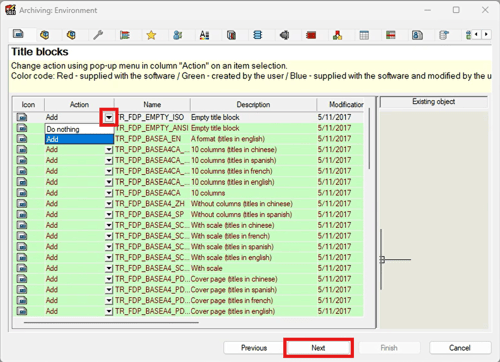
Task: Click the Finish button
Action: pyautogui.click(x=389, y=348)
